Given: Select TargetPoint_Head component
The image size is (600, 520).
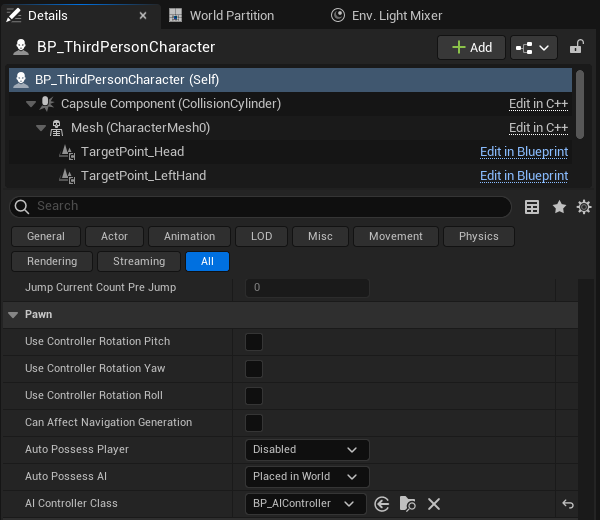Looking at the screenshot, I should coord(290,152).
